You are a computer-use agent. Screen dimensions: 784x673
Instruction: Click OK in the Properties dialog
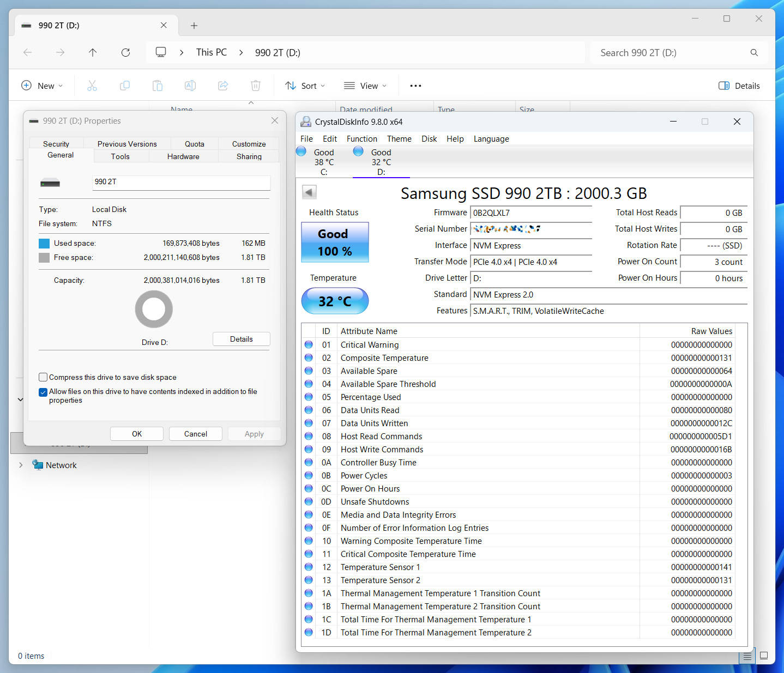137,434
